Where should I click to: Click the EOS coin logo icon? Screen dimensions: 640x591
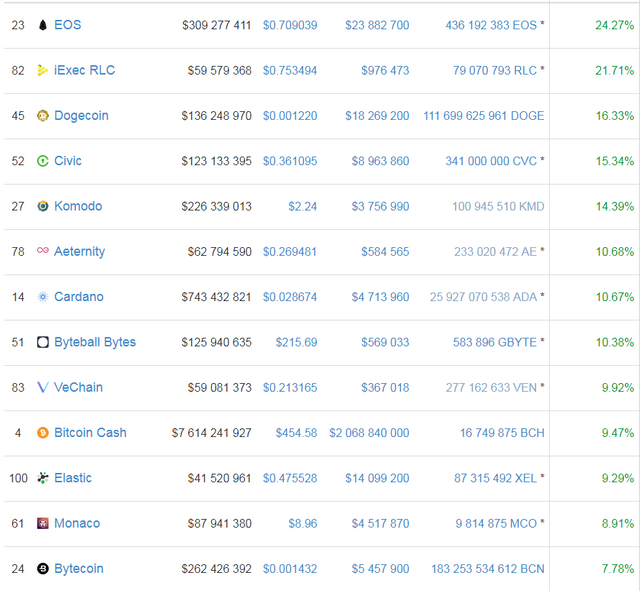(43, 25)
